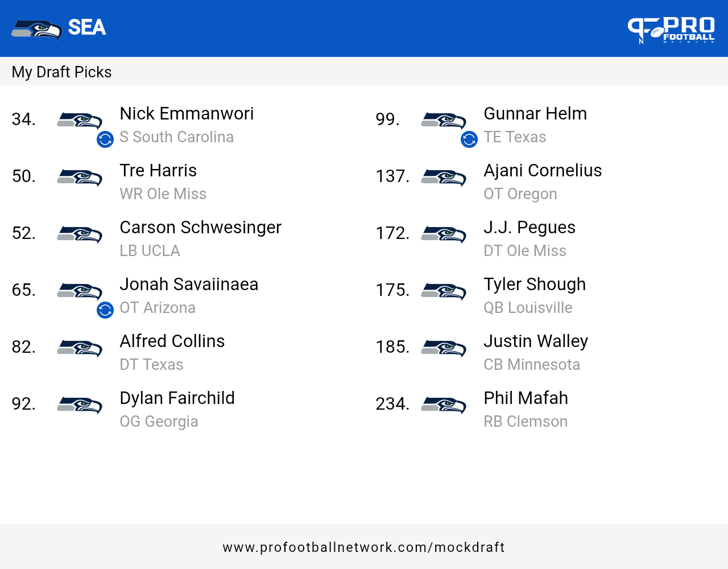
Task: Click pick number 185 for Justin Walley
Action: [392, 347]
